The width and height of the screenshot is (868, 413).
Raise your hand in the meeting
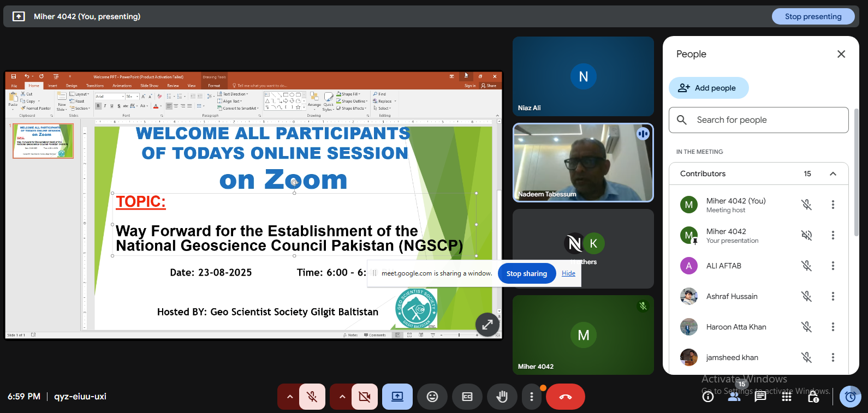pyautogui.click(x=502, y=397)
